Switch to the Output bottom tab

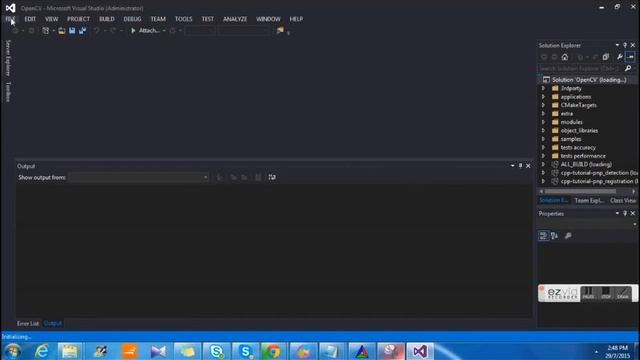coord(52,324)
